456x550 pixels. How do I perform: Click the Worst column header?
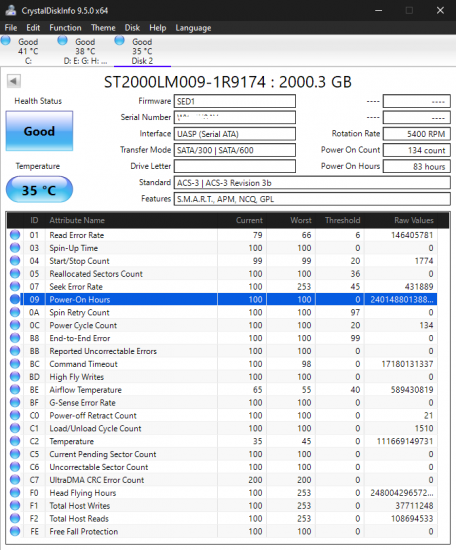pyautogui.click(x=291, y=220)
